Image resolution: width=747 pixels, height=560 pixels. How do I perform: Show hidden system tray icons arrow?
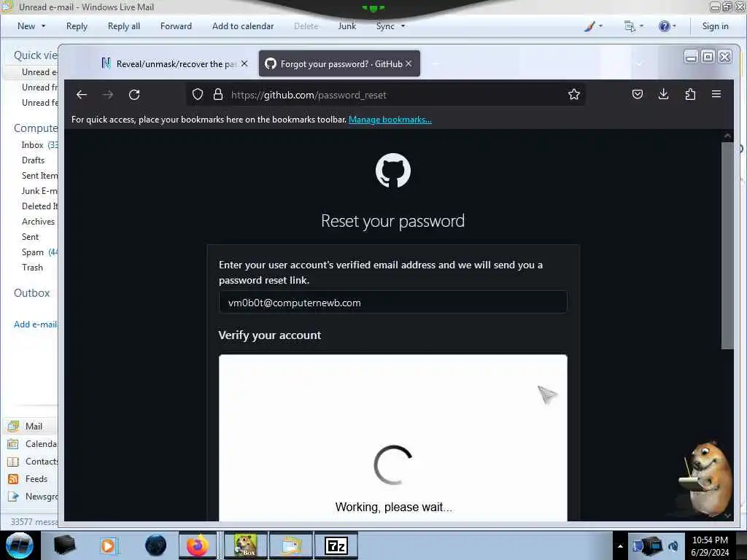click(x=620, y=545)
